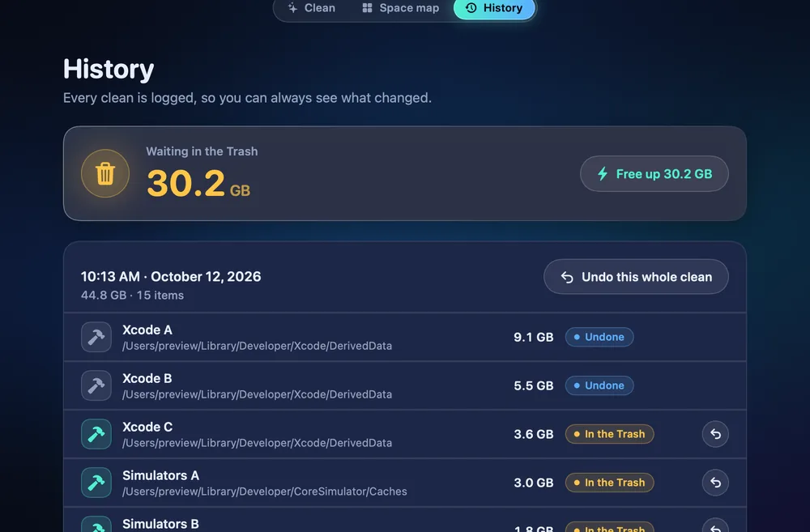Click the hammer icon for Xcode C
Screen dimensions: 810x532
pos(96,434)
